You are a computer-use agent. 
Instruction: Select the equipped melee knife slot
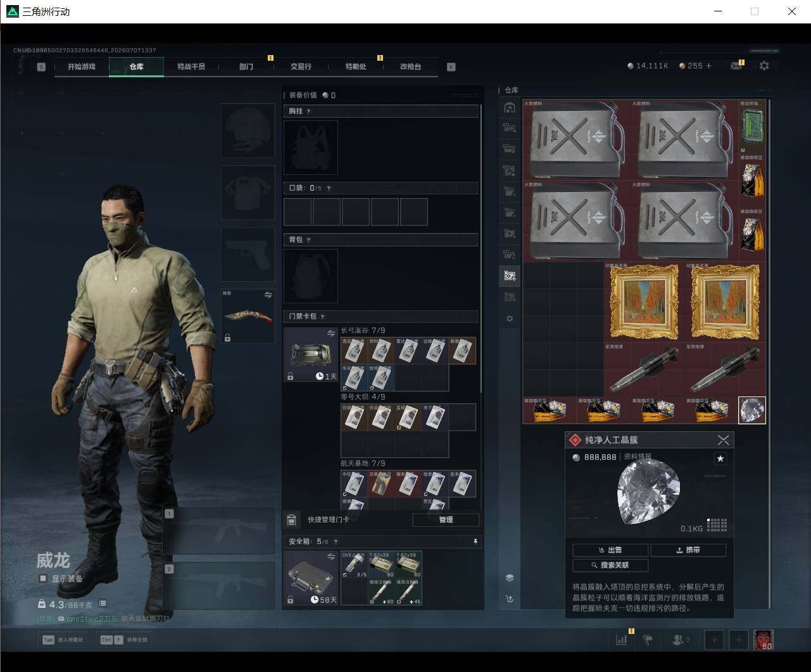[248, 317]
